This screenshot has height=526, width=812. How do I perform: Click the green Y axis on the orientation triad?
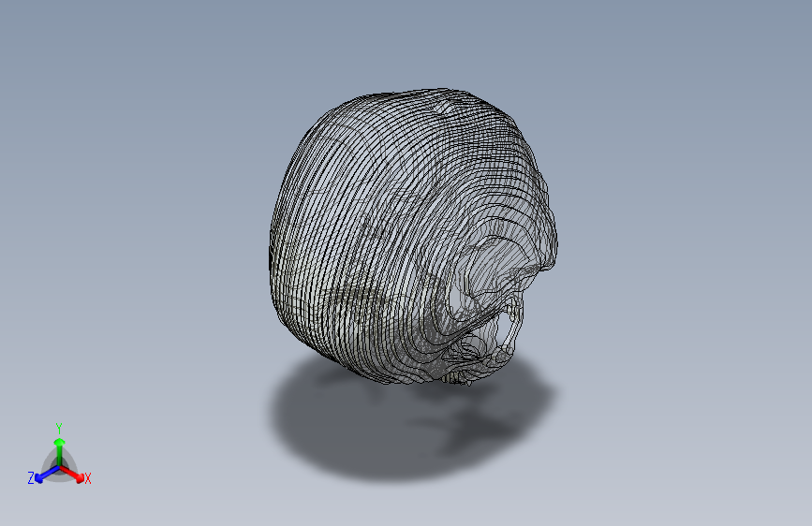(x=59, y=452)
